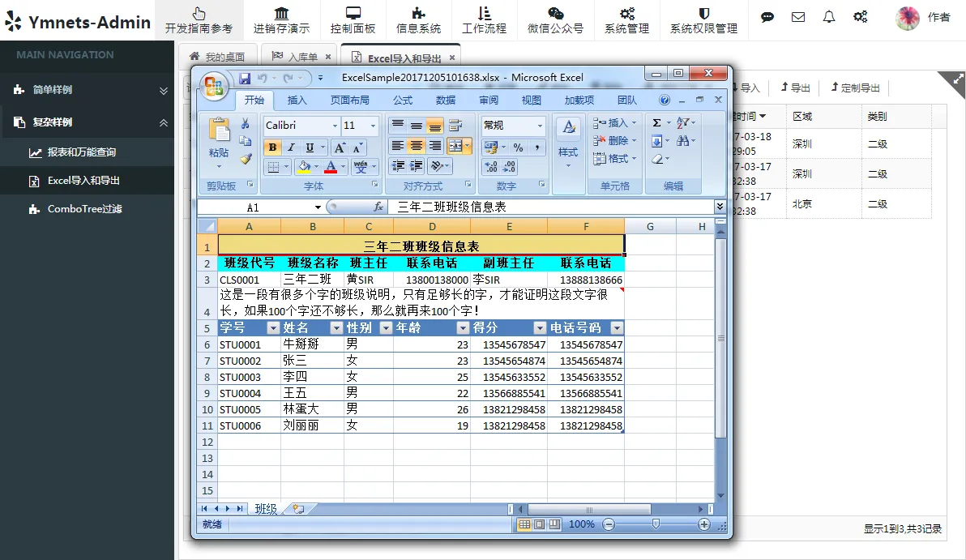
Task: Open ComboTree过滤 in sidebar
Action: click(x=85, y=209)
